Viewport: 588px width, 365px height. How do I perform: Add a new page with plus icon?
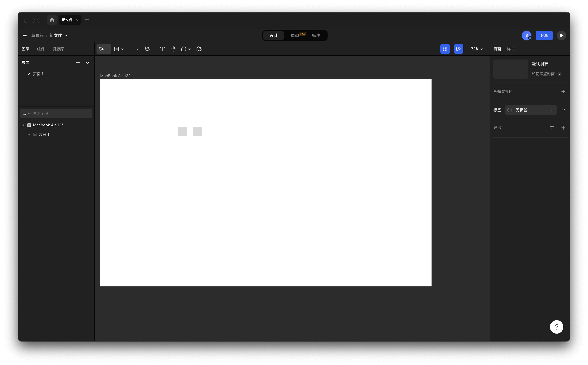click(78, 63)
